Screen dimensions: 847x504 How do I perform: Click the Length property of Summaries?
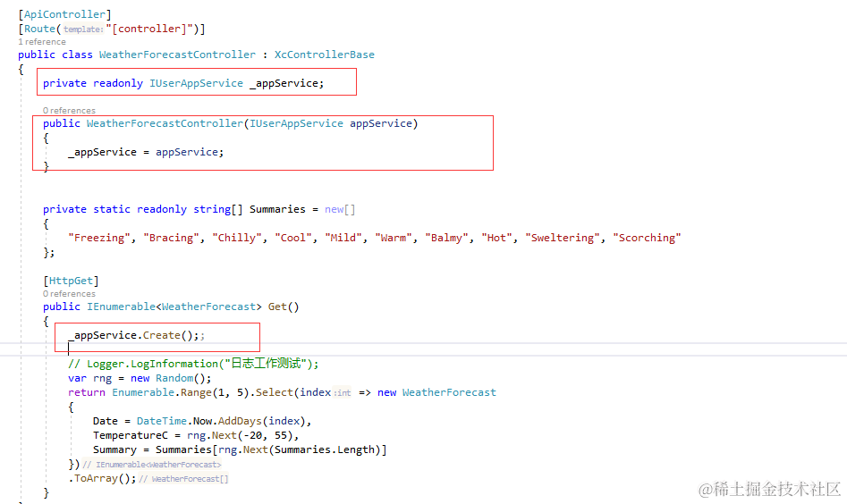pos(355,449)
